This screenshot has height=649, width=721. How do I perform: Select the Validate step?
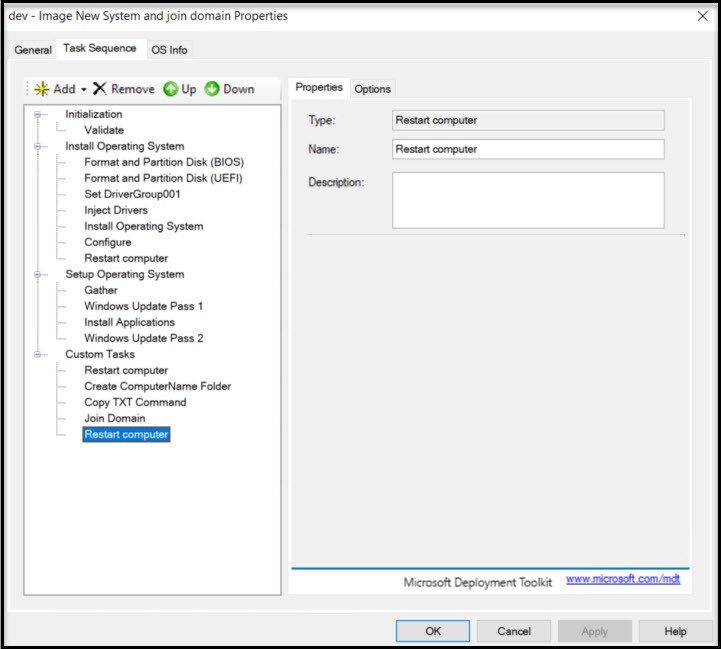pos(104,130)
